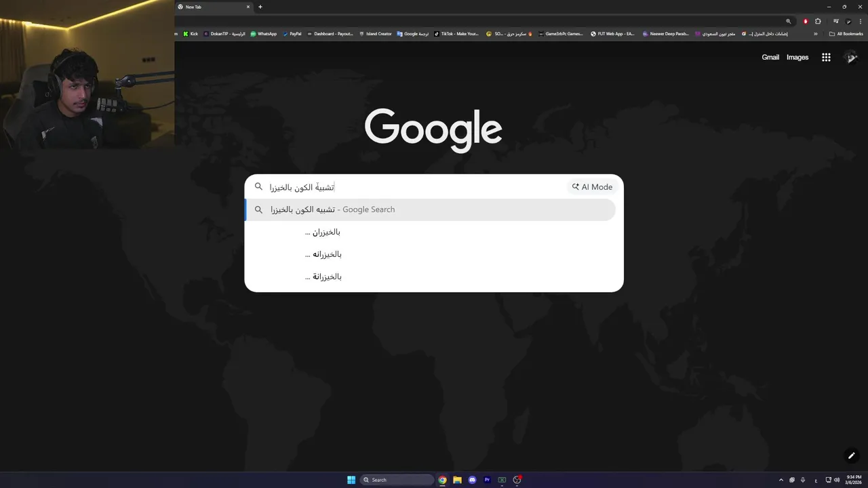Viewport: 868px width, 488px height.
Task: Open the Google apps grid
Action: (826, 58)
